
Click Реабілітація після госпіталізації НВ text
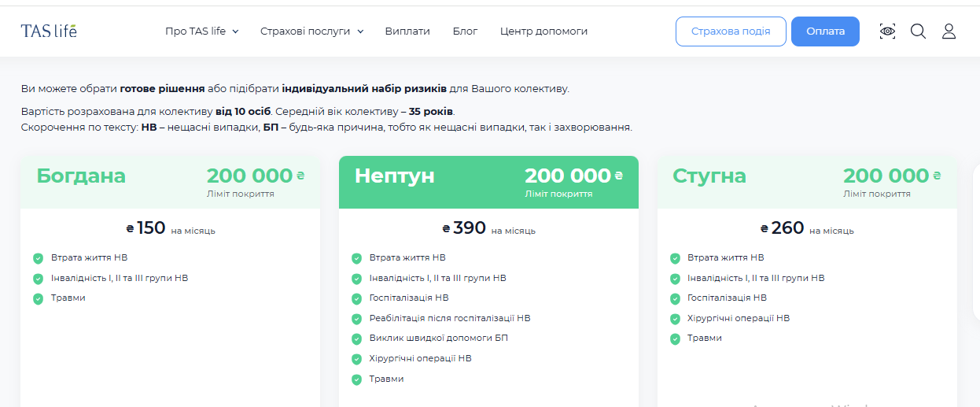click(x=450, y=318)
